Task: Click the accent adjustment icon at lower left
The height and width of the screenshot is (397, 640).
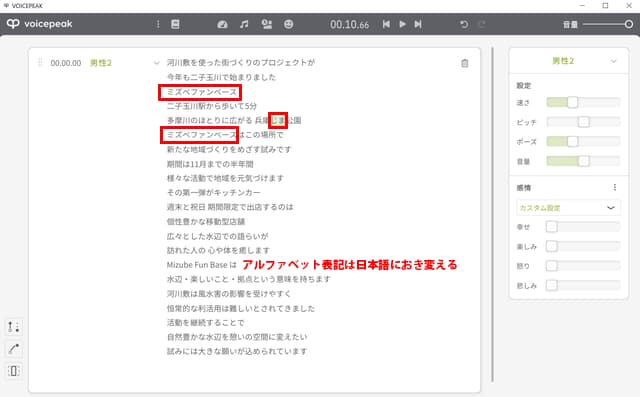Action: (x=13, y=327)
